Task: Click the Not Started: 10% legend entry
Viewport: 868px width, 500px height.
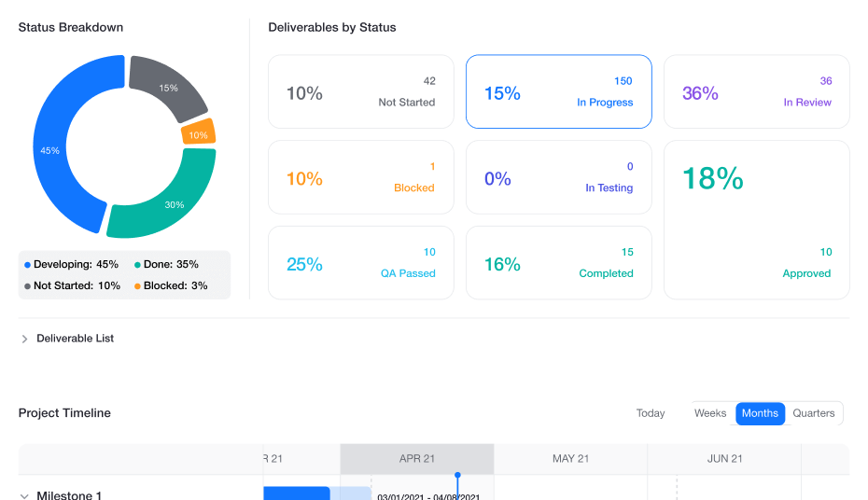Action: [72, 285]
